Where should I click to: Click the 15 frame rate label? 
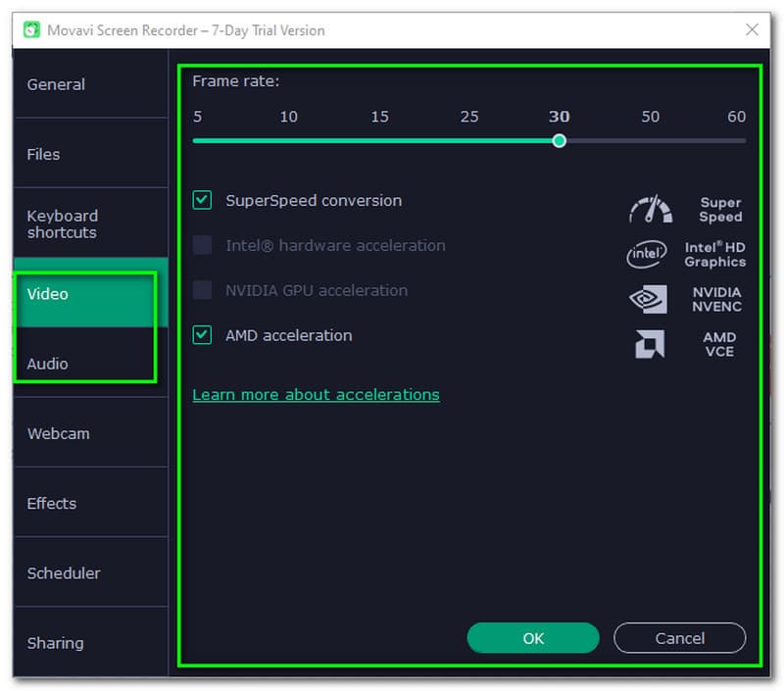[x=379, y=117]
